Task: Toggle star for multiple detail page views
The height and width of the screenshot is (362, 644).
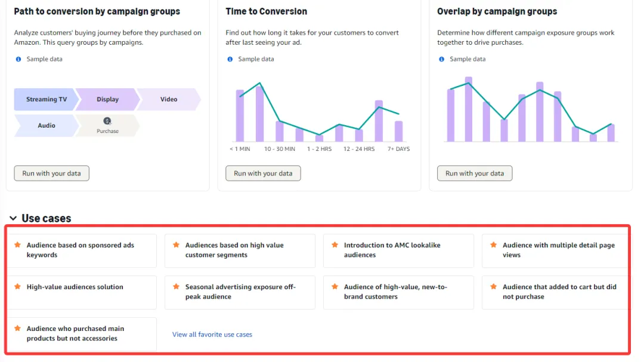Action: tap(494, 245)
